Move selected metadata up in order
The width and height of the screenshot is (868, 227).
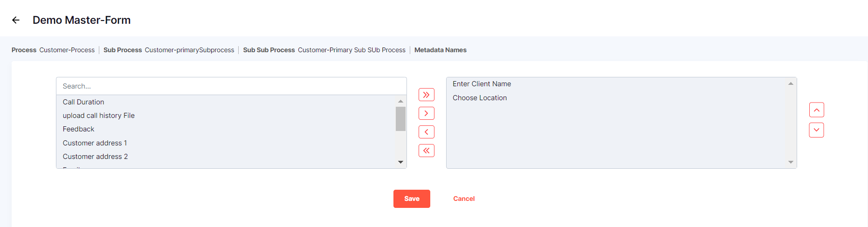(816, 110)
